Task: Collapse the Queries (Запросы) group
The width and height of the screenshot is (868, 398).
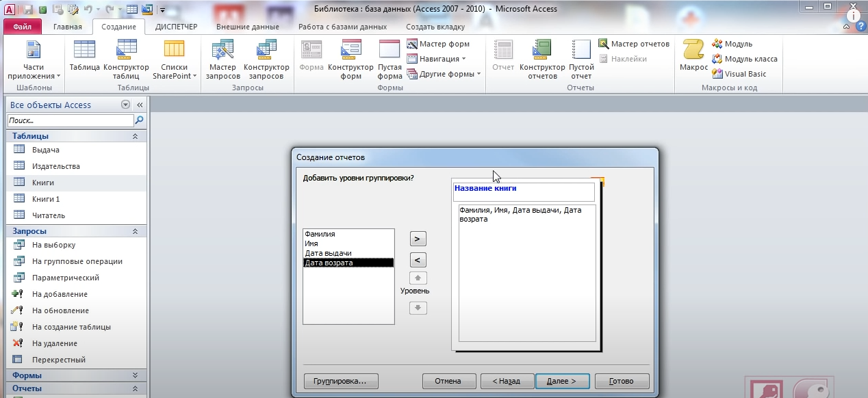Action: [135, 232]
